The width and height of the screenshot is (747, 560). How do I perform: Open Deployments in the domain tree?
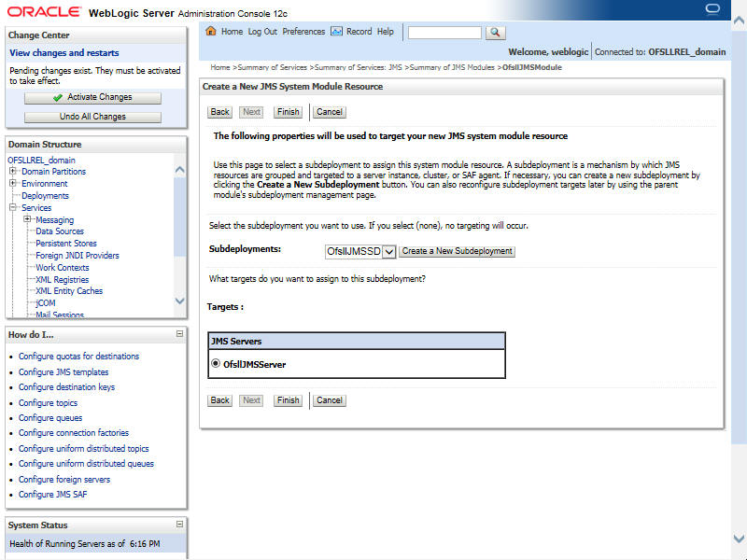(45, 196)
